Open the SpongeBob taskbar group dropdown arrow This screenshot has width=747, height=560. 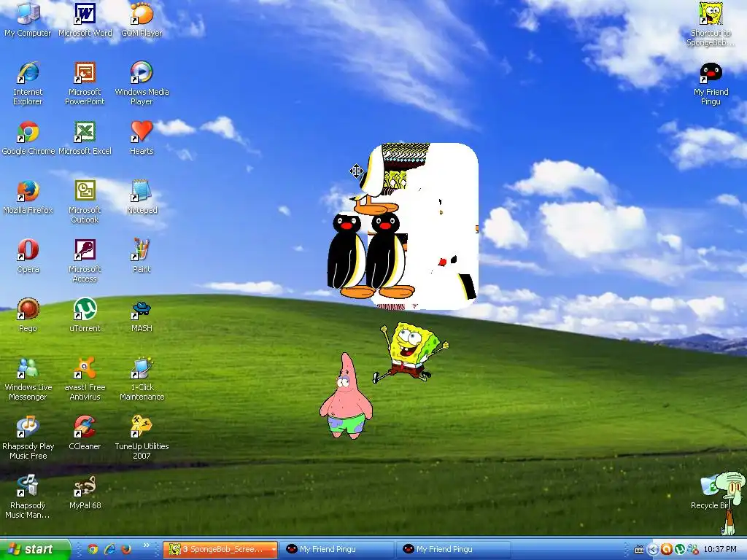click(x=274, y=549)
